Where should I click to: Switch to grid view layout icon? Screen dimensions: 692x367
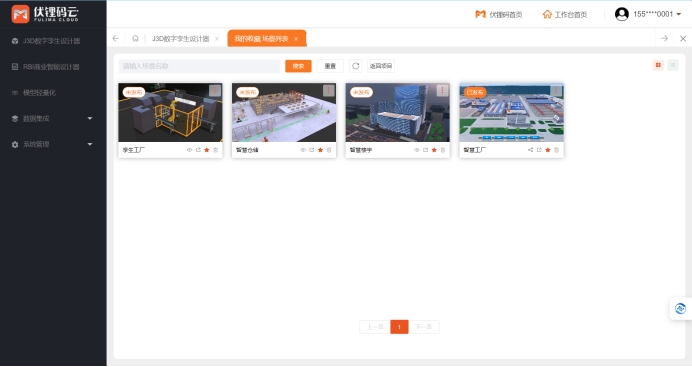point(658,65)
